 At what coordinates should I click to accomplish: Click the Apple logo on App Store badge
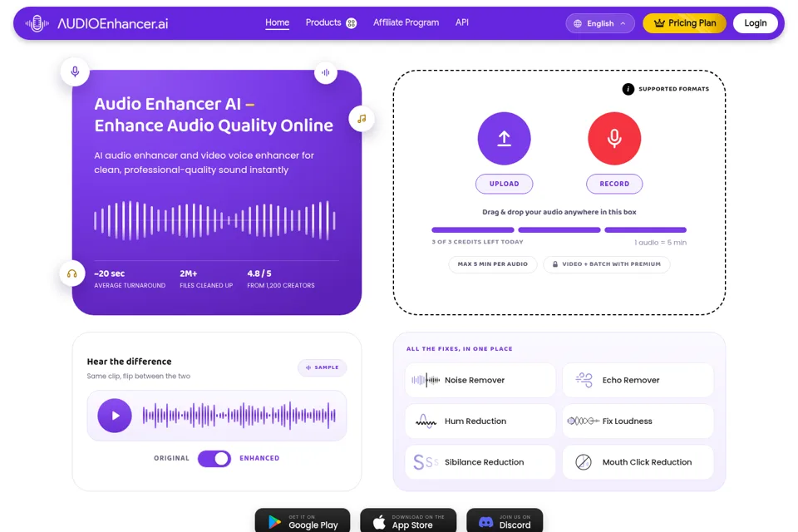coord(379,522)
